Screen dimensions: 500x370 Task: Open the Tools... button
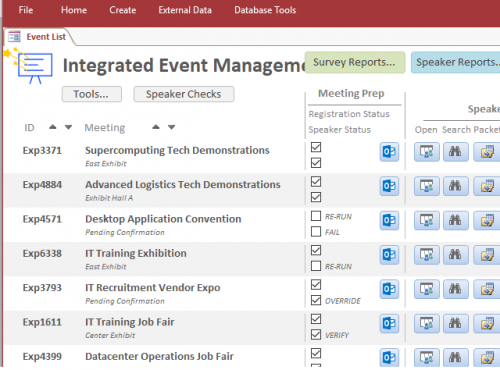[92, 94]
